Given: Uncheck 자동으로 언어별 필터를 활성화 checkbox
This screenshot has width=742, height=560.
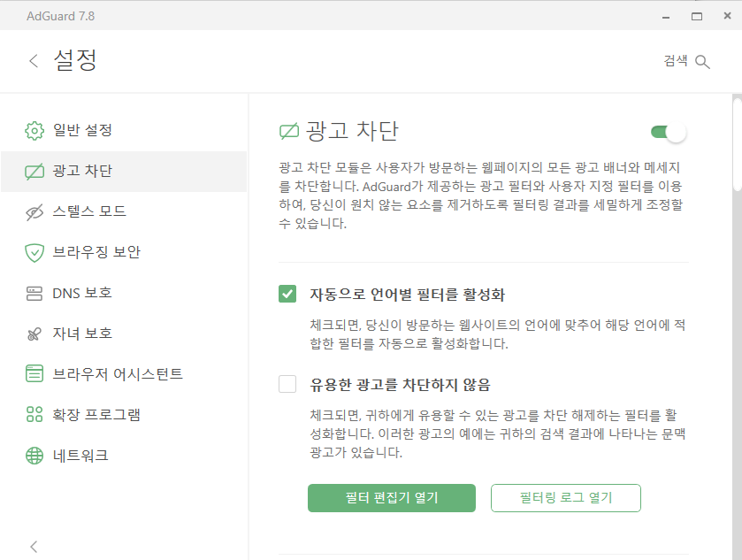Looking at the screenshot, I should 287,294.
